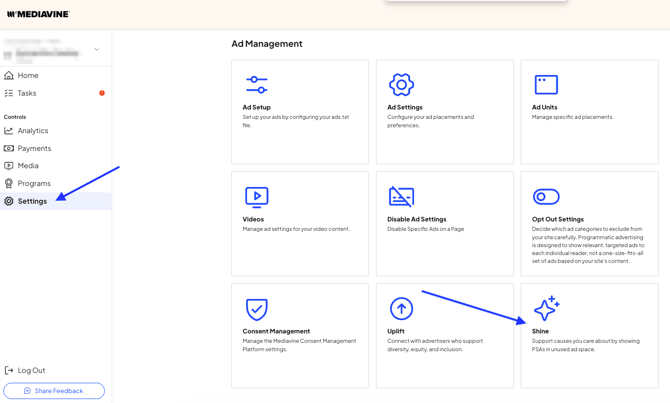Click Uplift description about diversity advertisers
This screenshot has width=670, height=403.
(435, 345)
